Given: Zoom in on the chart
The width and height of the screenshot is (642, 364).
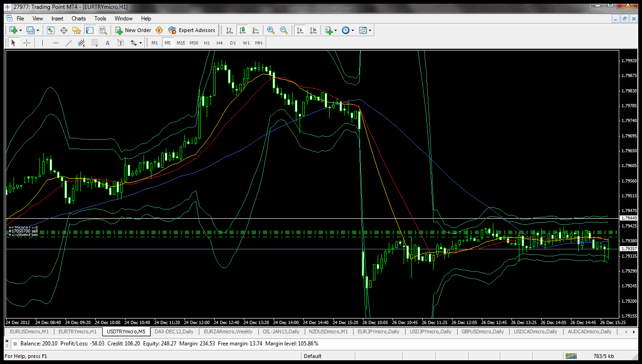Looking at the screenshot, I should [271, 30].
